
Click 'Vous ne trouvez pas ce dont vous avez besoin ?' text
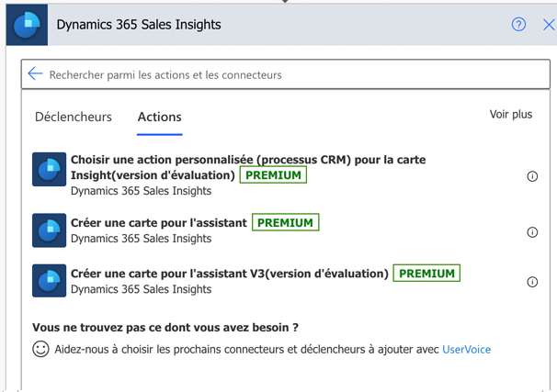click(165, 327)
